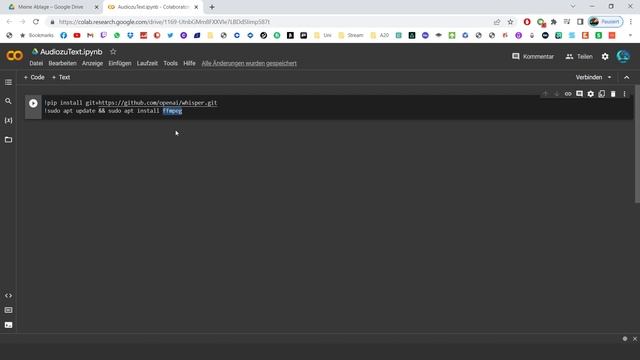Image resolution: width=640 pixels, height=360 pixels.
Task: Open the YouTube bookmark
Action: 77,36
